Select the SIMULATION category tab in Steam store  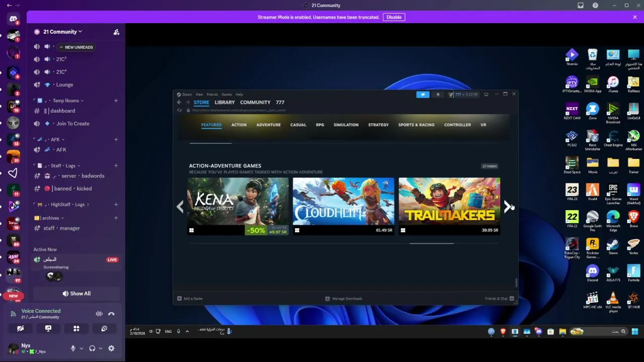(346, 125)
